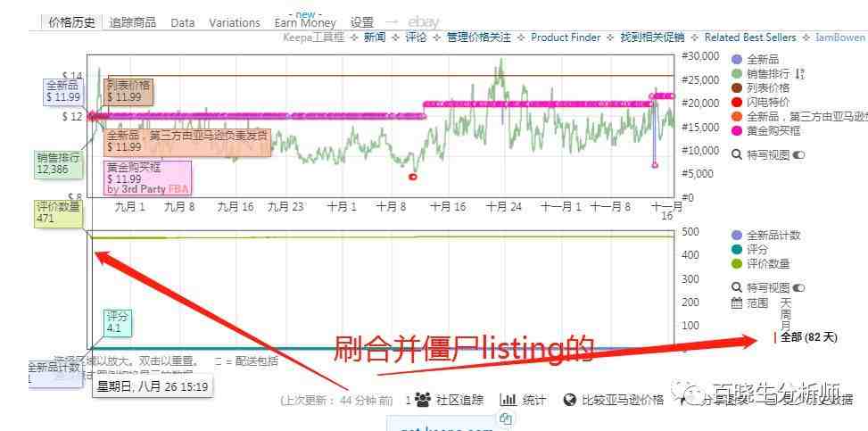Click the 九月 23 axis label
The image size is (868, 431).
pyautogui.click(x=285, y=207)
